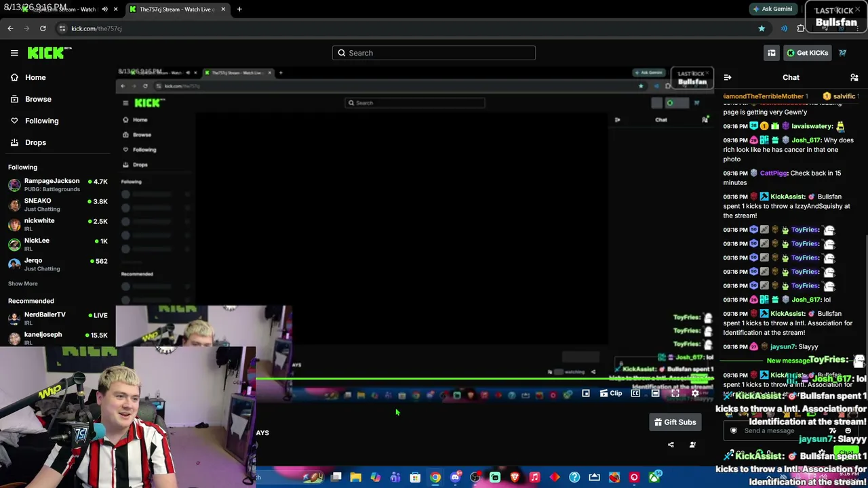Open the player settings gear
This screenshot has width=868, height=488.
(x=695, y=393)
